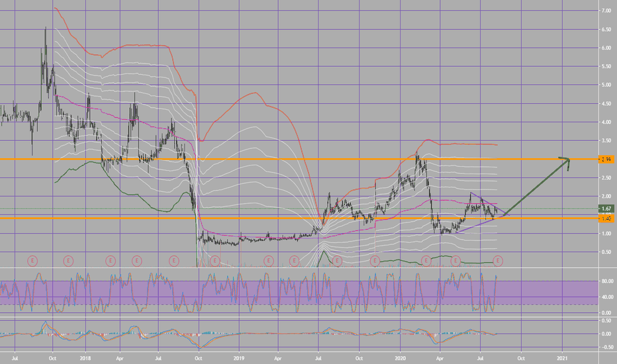
Task: Click the 4.00 price scale label
Action: pyautogui.click(x=606, y=122)
